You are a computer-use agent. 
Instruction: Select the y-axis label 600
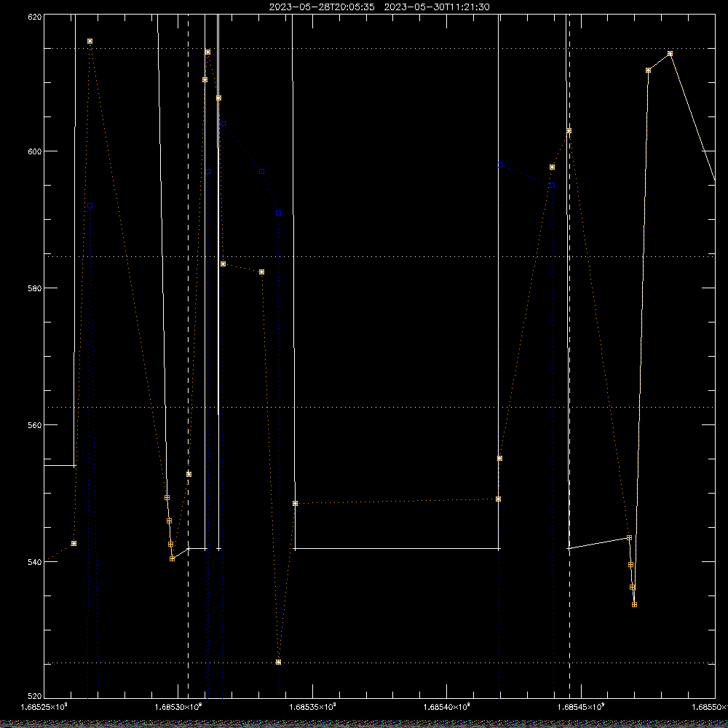[35, 152]
